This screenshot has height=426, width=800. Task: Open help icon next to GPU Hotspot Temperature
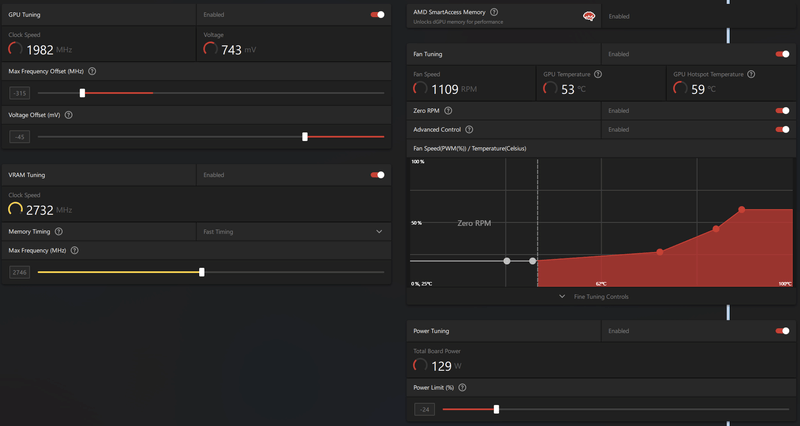point(751,74)
